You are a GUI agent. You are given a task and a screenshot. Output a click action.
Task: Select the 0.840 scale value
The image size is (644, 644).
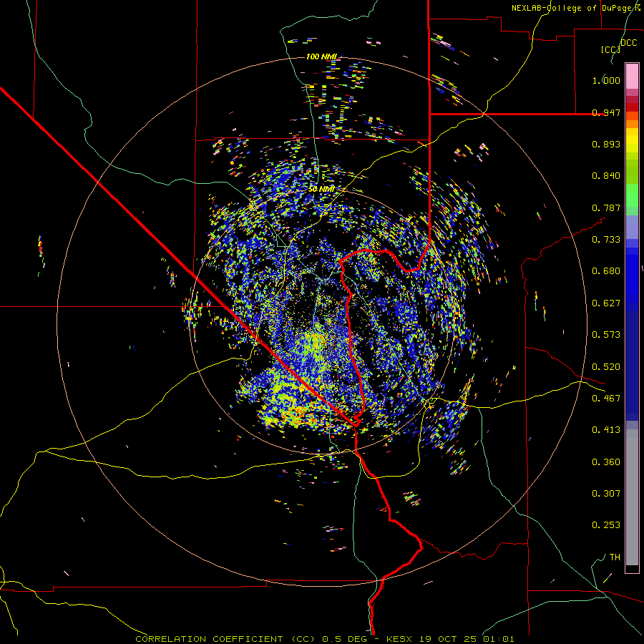pyautogui.click(x=606, y=176)
